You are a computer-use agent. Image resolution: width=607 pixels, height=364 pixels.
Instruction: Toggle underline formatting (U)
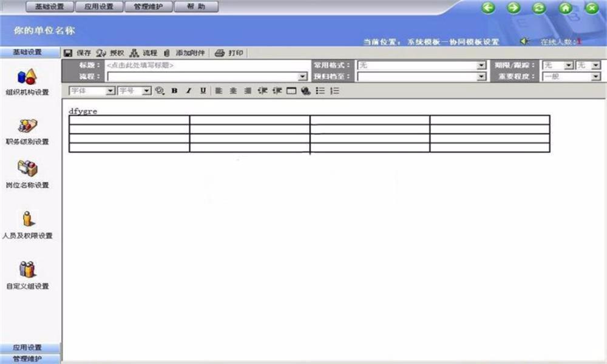pos(203,91)
